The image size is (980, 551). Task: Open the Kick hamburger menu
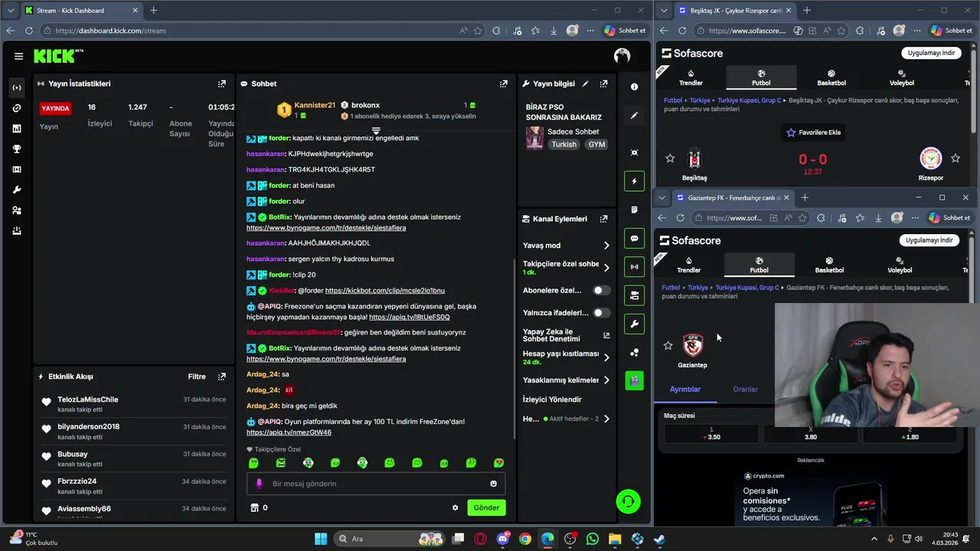tap(18, 56)
